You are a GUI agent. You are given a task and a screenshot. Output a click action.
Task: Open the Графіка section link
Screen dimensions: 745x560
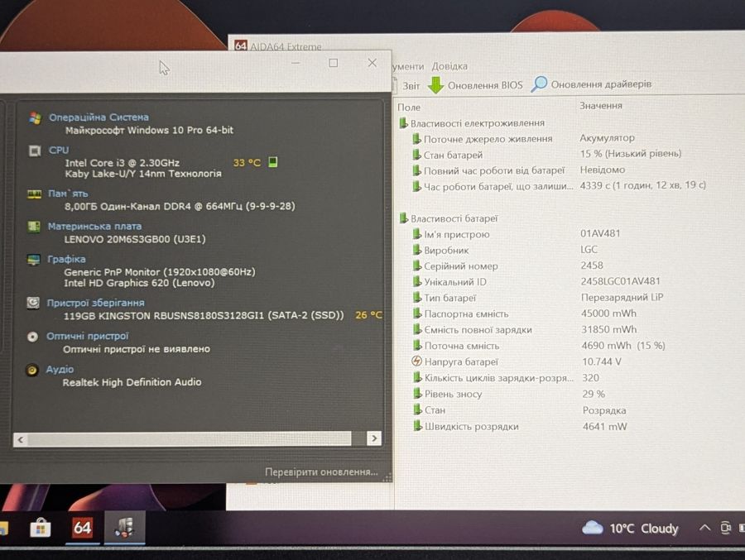66,260
